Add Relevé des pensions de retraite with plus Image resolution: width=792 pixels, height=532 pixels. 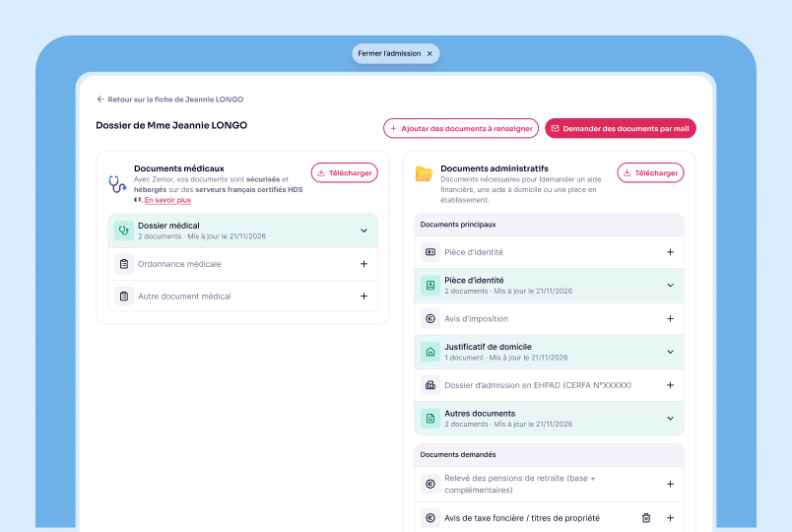click(670, 484)
